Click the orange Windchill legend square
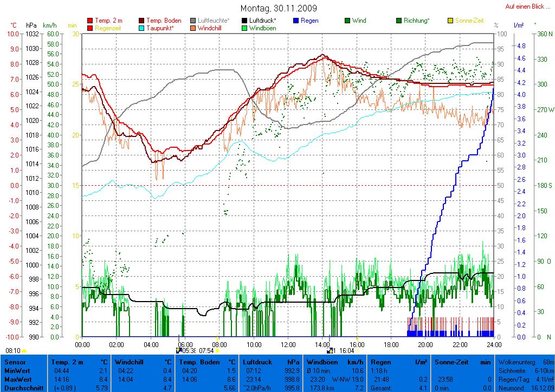The width and height of the screenshot is (555, 392). (x=193, y=28)
